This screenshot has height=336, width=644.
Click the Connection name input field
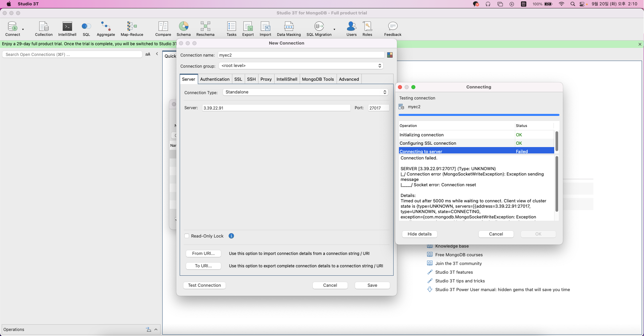[x=301, y=55]
